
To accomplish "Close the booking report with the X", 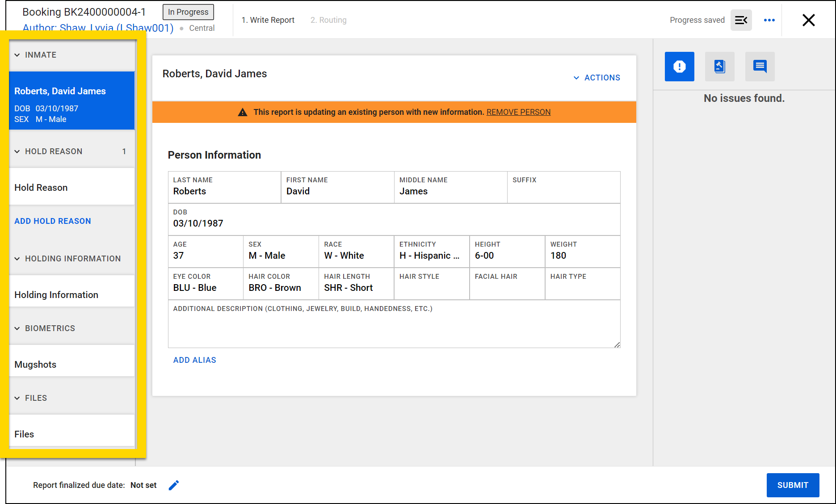I will click(809, 20).
